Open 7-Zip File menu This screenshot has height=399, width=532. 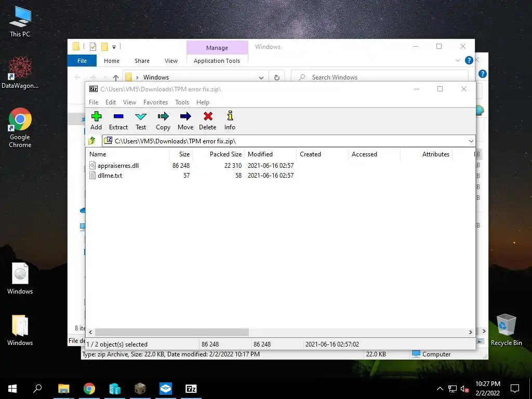tap(94, 102)
